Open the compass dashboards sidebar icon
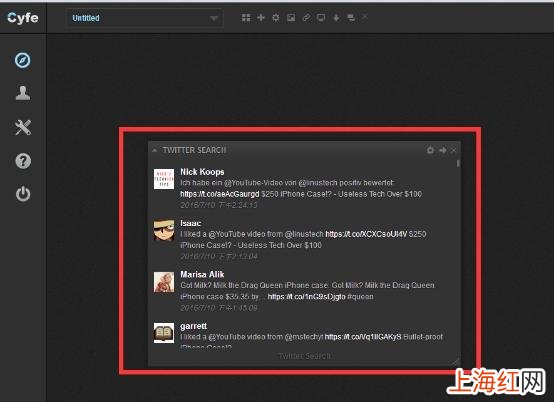555x402 pixels. [23, 60]
